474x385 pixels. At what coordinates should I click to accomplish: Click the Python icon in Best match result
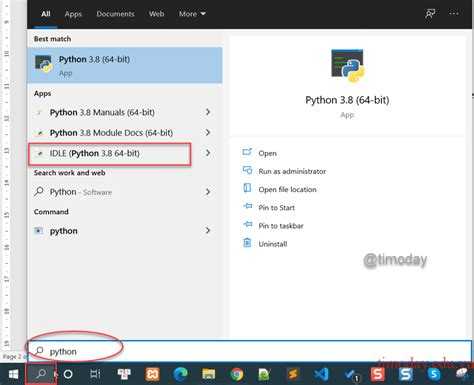click(44, 64)
